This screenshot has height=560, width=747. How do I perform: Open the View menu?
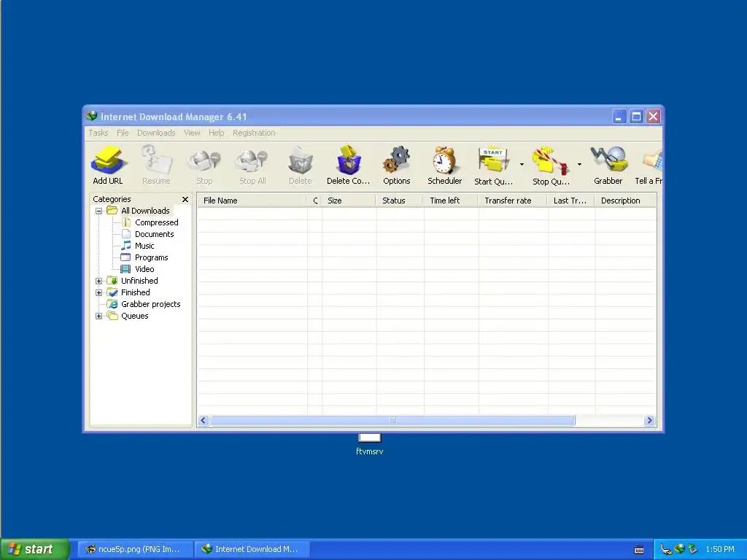tap(192, 133)
